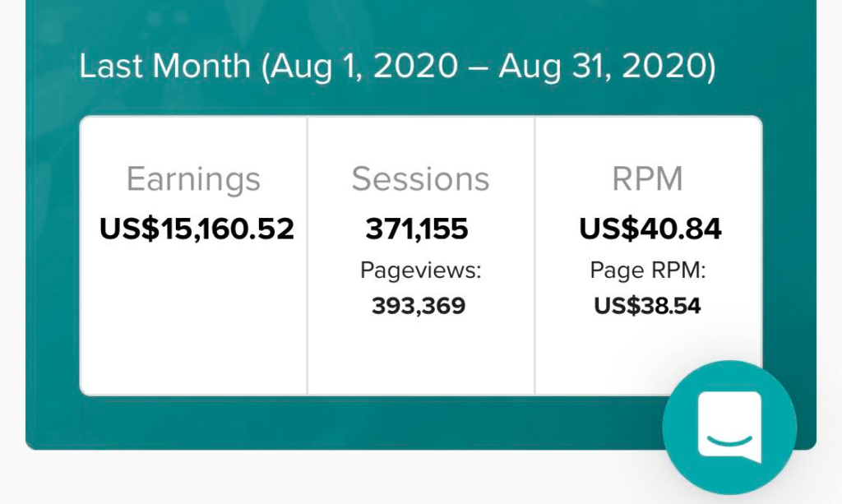Viewport: 842px width, 504px height.
Task: Click the RPM heading
Action: click(648, 178)
